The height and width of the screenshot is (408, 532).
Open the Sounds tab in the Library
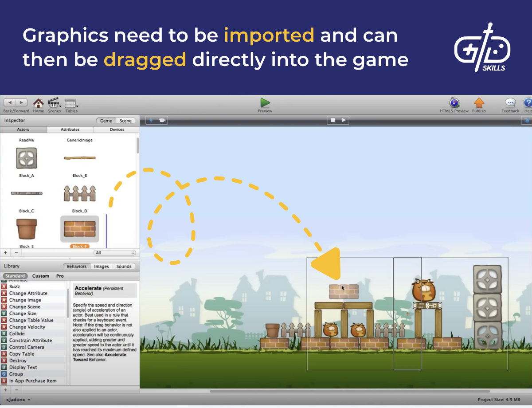click(124, 267)
